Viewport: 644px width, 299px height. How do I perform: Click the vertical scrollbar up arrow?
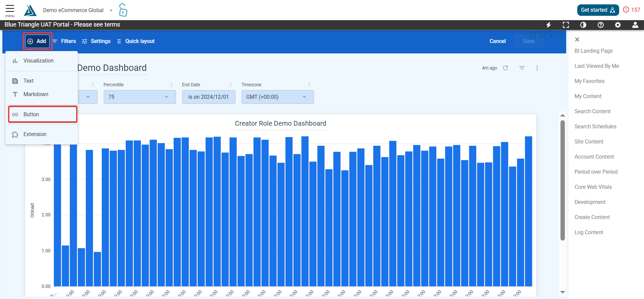click(562, 115)
